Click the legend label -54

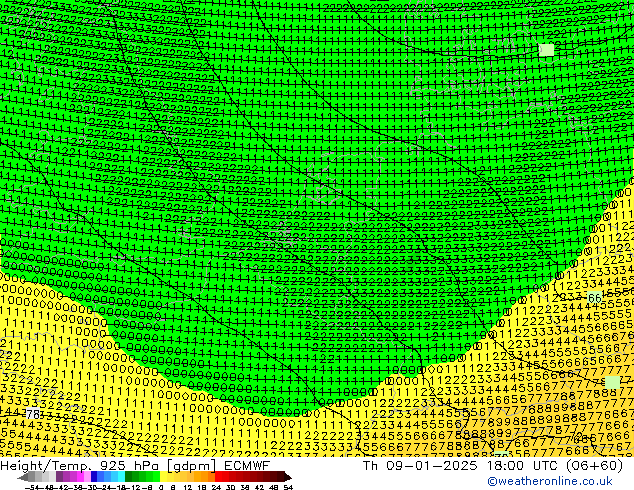pos(32,487)
